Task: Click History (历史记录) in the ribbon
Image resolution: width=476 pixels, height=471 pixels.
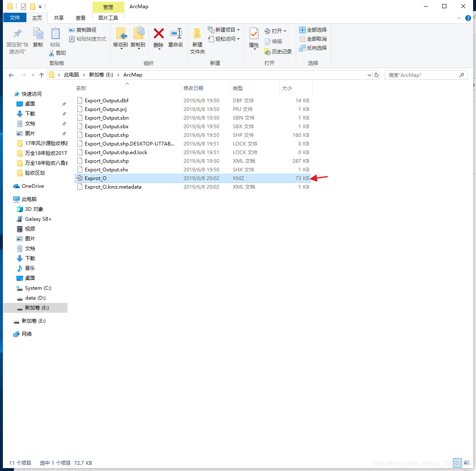Action: [x=278, y=52]
